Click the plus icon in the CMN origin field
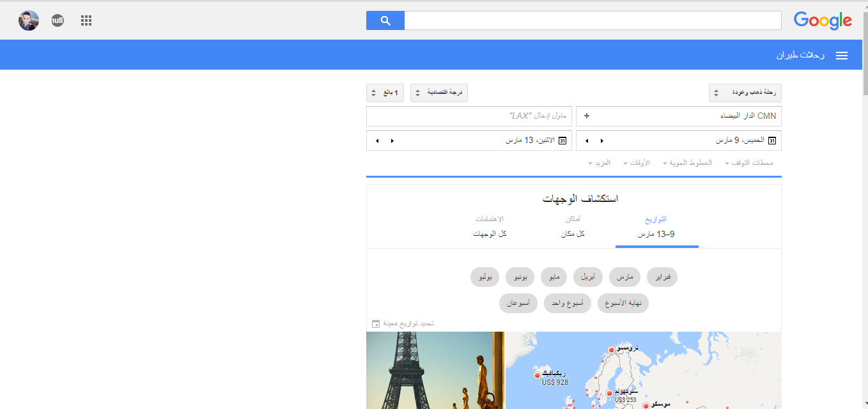868x409 pixels. tap(587, 116)
